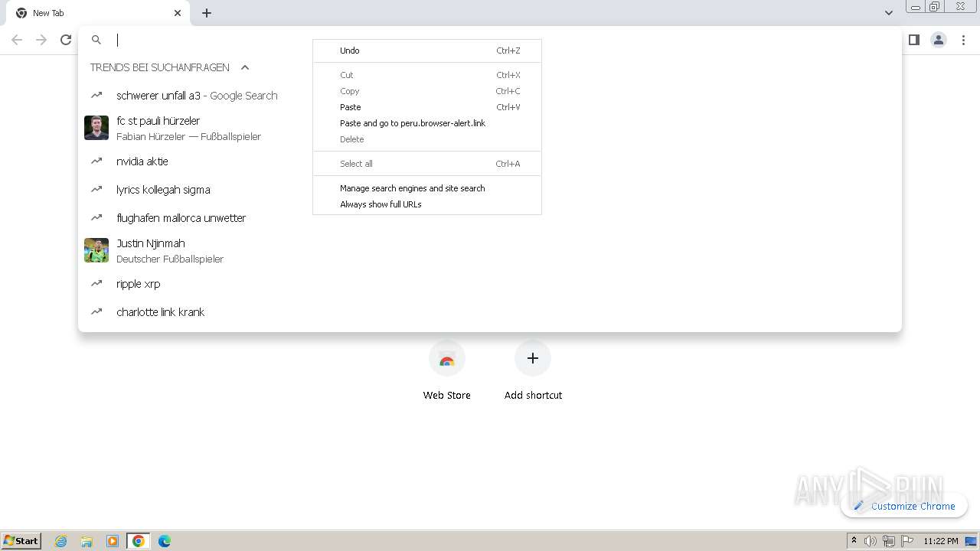Select suggestion flughafen mallorca unwetter
Image resolution: width=980 pixels, height=551 pixels.
(x=490, y=218)
